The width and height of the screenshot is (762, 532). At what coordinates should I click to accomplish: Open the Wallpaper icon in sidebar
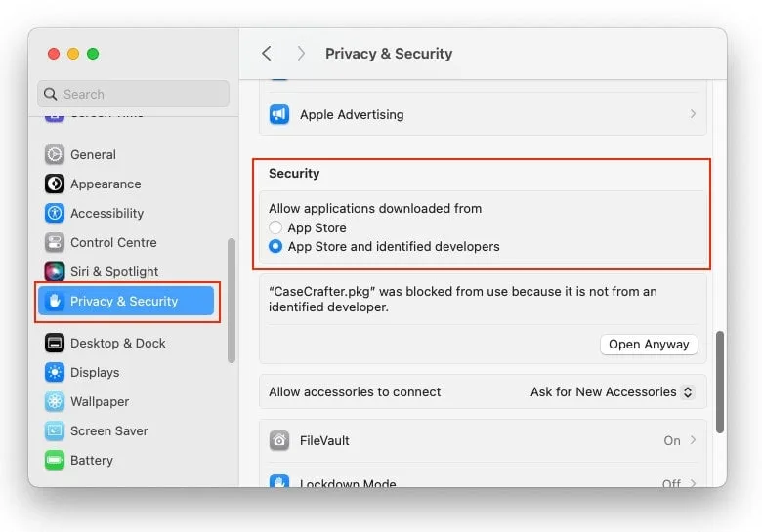(55, 401)
